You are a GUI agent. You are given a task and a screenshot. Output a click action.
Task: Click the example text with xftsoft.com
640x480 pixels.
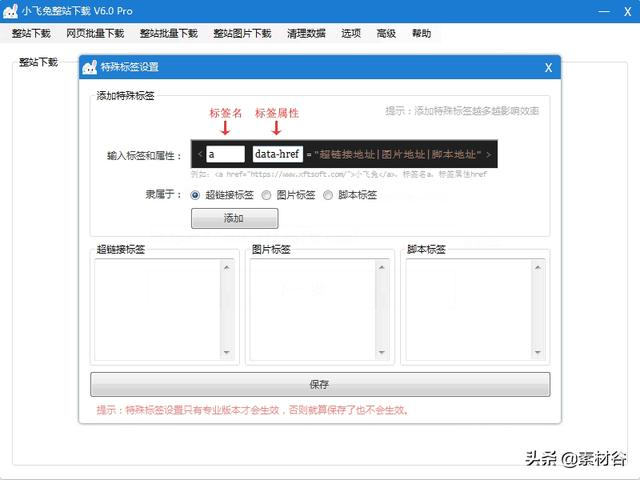point(339,174)
